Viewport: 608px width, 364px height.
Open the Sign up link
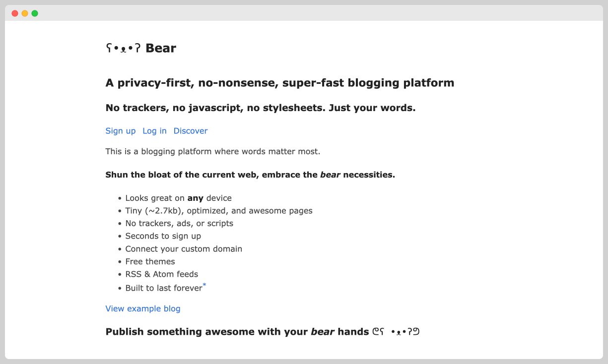tap(120, 130)
